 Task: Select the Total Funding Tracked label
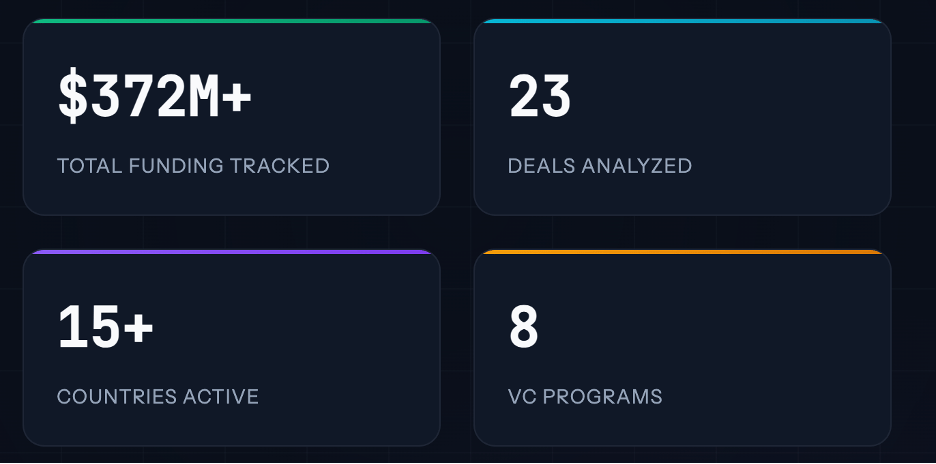[x=193, y=165]
